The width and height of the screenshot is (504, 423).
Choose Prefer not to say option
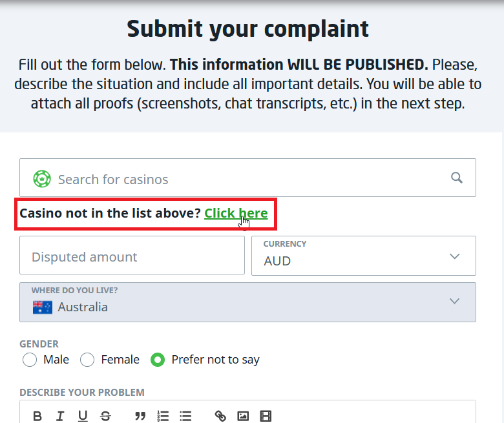pos(158,360)
